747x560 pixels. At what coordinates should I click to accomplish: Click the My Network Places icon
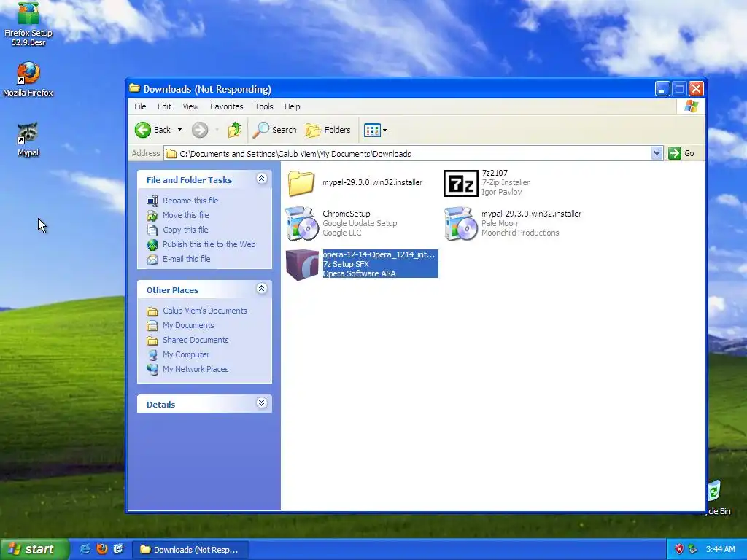[x=152, y=370]
